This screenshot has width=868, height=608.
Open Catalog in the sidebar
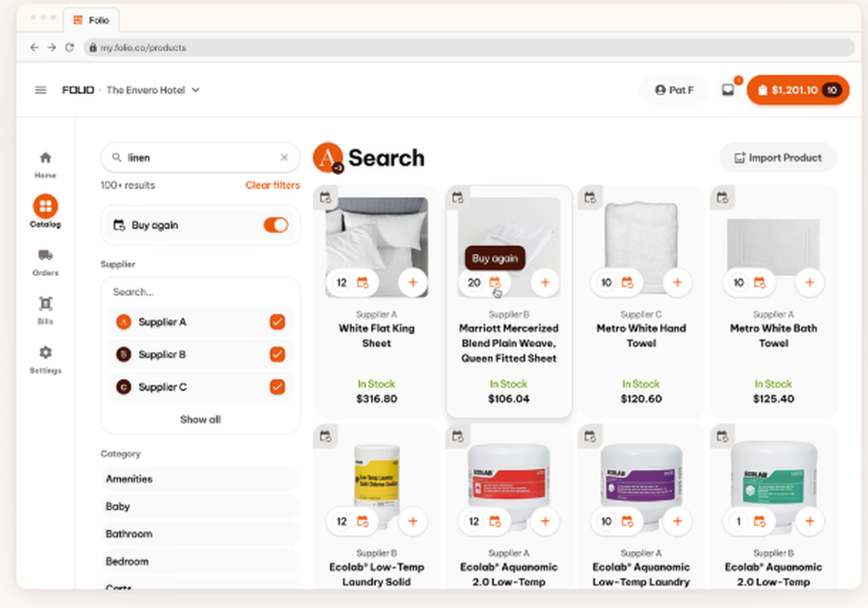point(45,212)
